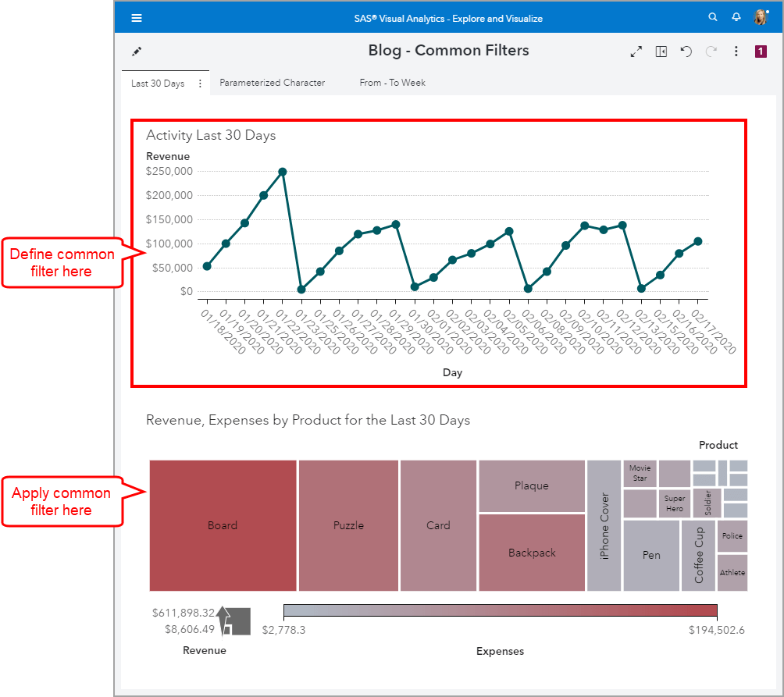Select the peak data point on the line chart
The width and height of the screenshot is (784, 697).
(x=282, y=171)
